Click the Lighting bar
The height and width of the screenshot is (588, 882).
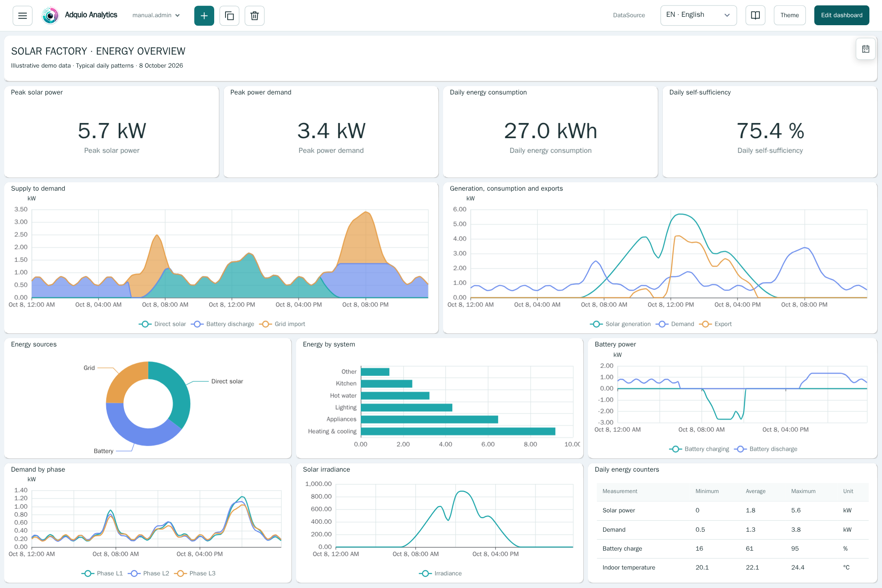[x=407, y=407]
